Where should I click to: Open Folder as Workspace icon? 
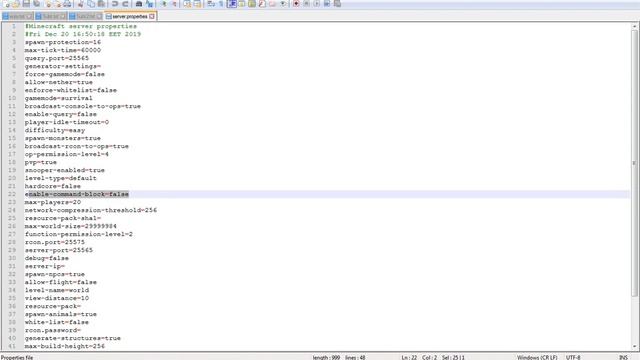(272, 4)
